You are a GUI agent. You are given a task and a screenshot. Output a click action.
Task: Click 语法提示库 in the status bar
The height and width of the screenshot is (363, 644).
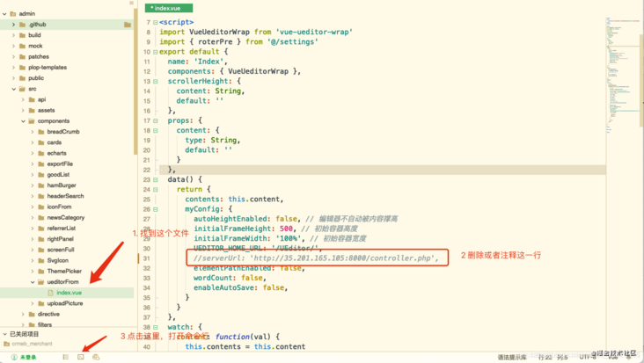(x=512, y=357)
